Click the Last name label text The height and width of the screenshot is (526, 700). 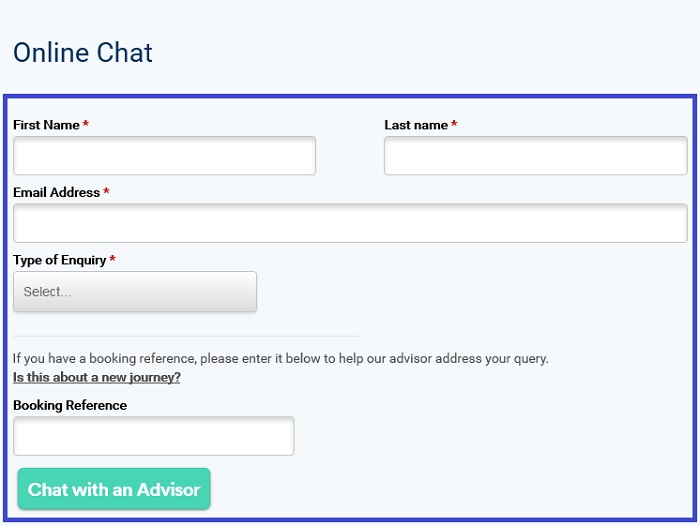click(x=416, y=125)
